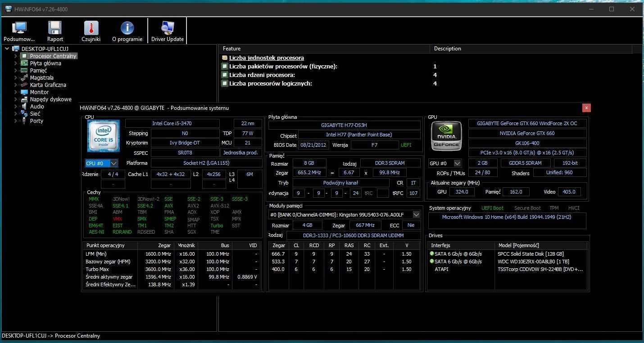Viewport: 644px width, 343px height.
Task: Collapse the DESKTOP-UFL1CUJ root node
Action: tap(7, 49)
